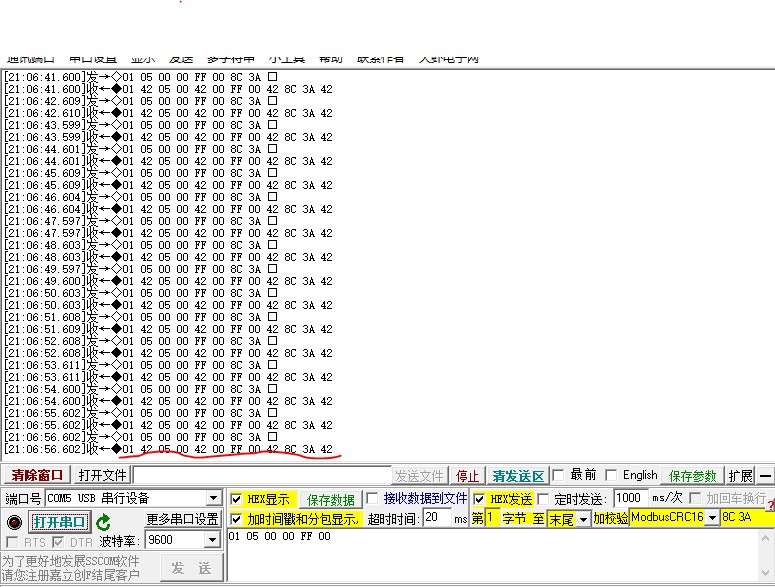Uncheck 加时间戳和分包显示 option
Image resolution: width=775 pixels, height=587 pixels.
(x=236, y=519)
